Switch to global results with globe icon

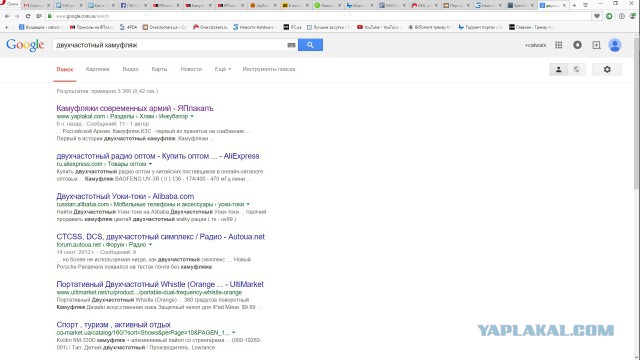pyautogui.click(x=576, y=69)
